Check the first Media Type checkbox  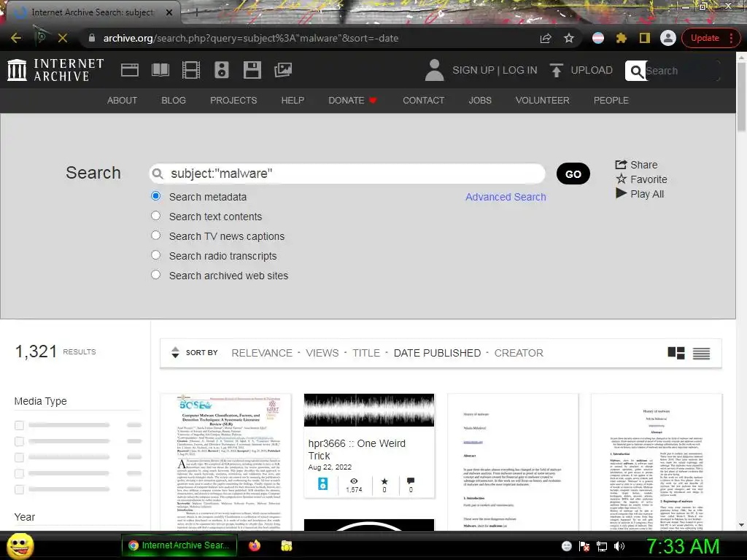[19, 425]
